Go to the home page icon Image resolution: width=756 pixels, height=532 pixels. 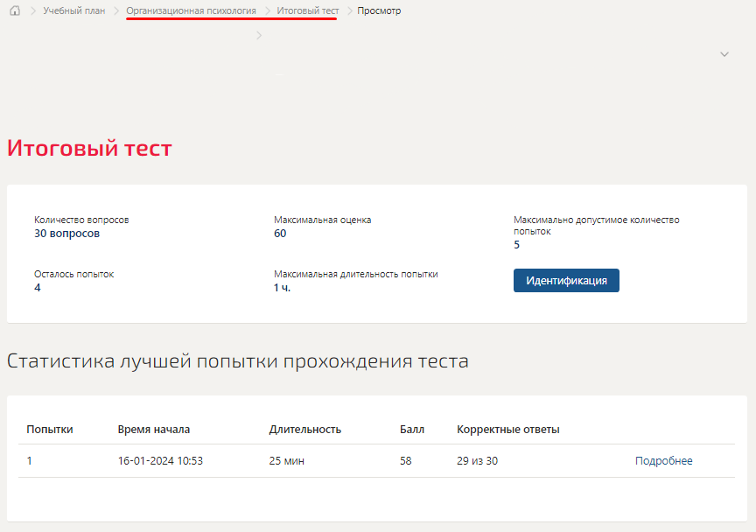click(x=15, y=10)
